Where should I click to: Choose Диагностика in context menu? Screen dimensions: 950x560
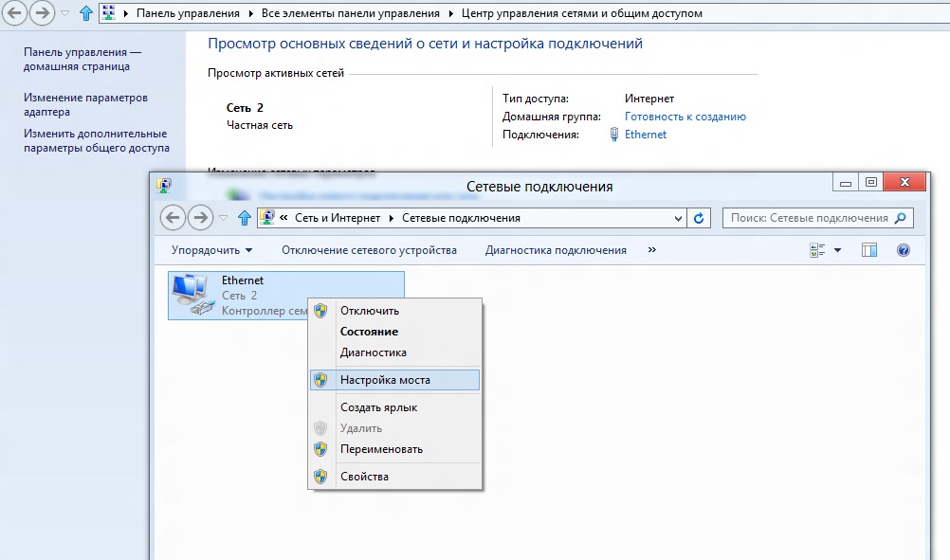click(x=395, y=352)
